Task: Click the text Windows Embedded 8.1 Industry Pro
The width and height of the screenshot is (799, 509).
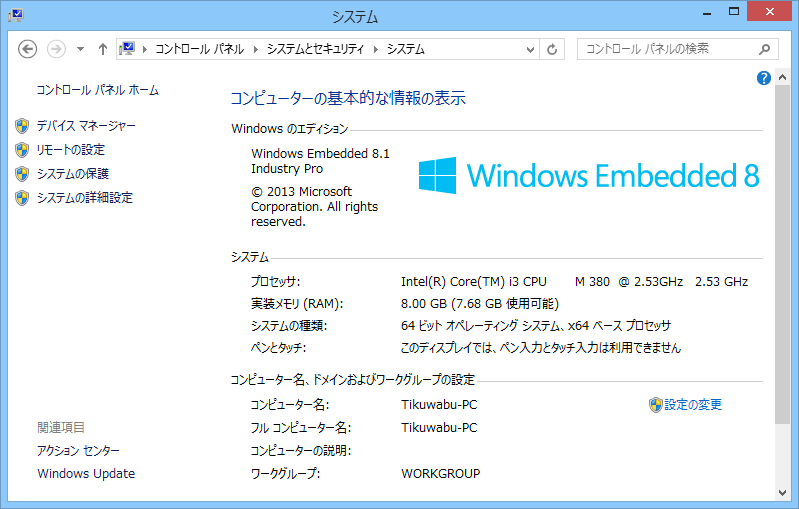Action: (321, 161)
